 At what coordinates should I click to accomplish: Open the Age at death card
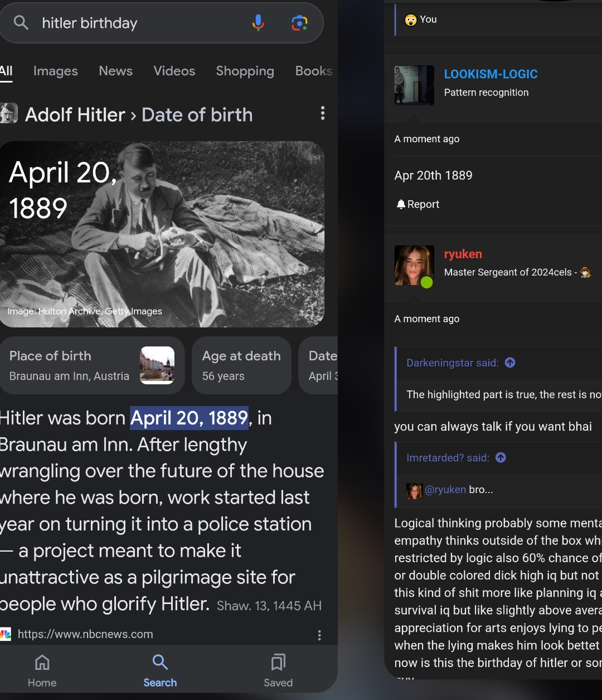click(x=241, y=365)
